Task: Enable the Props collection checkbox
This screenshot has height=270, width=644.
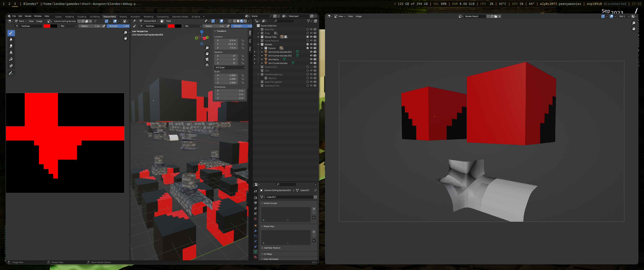Action: click(308, 33)
